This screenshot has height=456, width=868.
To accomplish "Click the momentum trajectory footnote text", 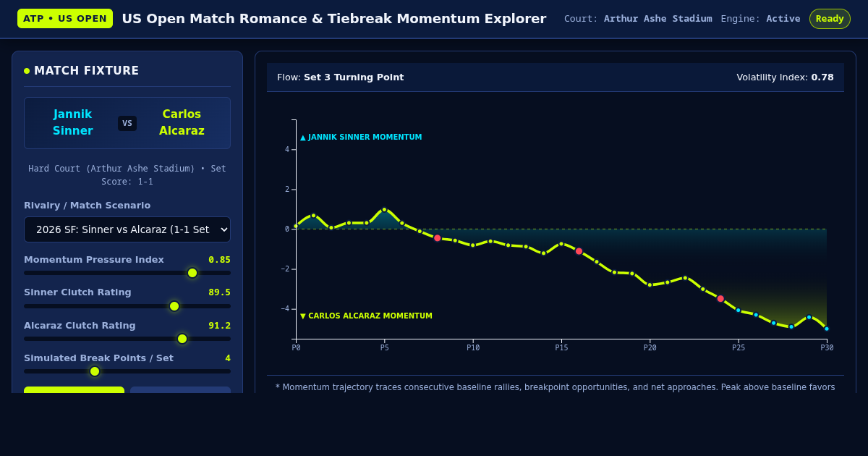I will tap(556, 387).
